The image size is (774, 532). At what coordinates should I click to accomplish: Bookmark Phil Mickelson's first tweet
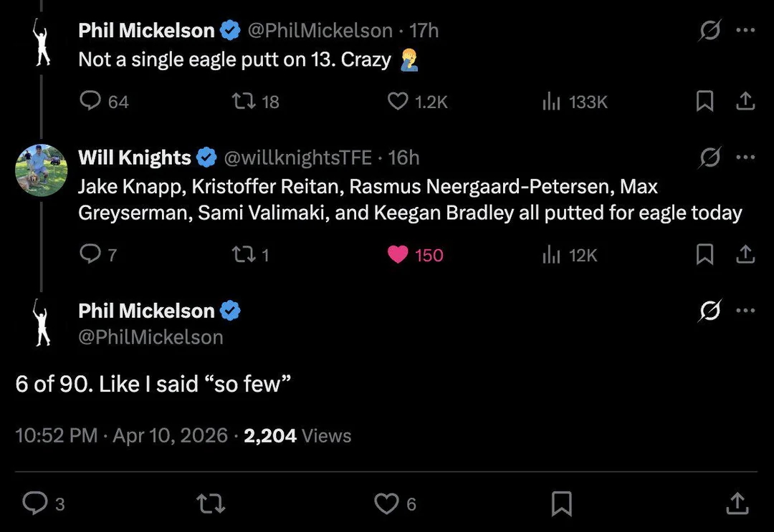705,102
